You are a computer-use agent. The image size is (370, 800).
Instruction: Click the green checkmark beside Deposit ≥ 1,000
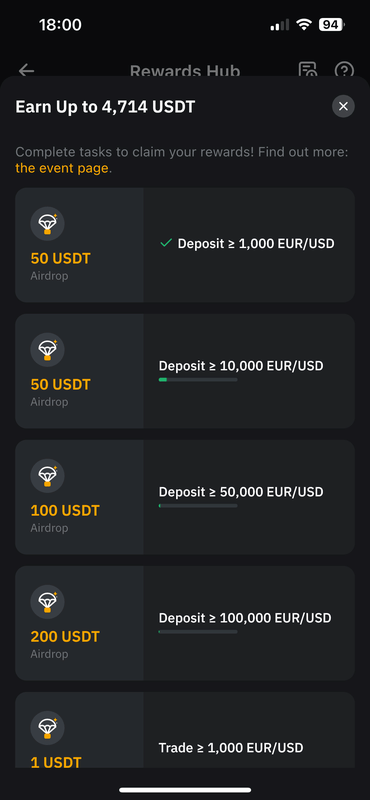pos(166,243)
